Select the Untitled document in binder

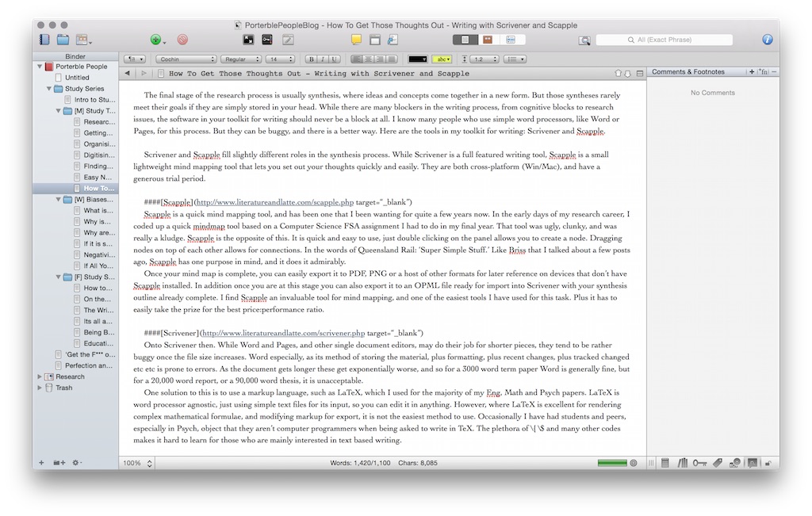[x=77, y=78]
